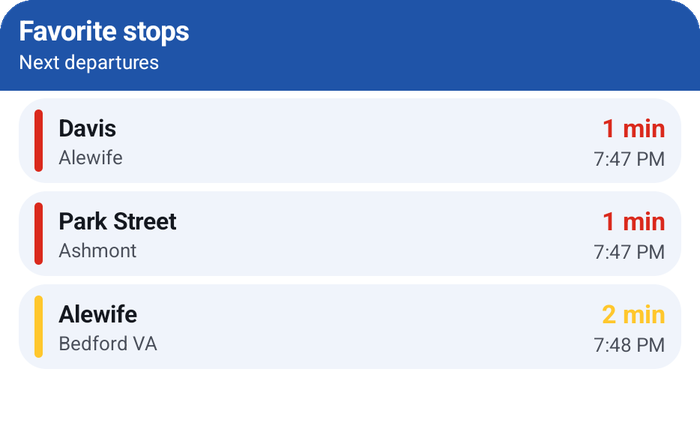Tap the Favorite stops heading
The height and width of the screenshot is (432, 700).
(x=104, y=32)
